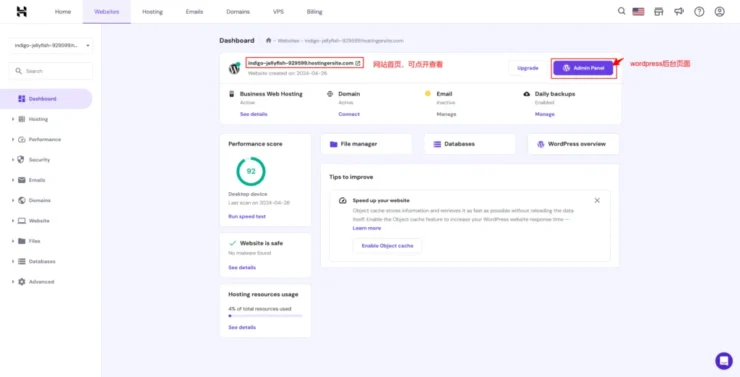The width and height of the screenshot is (740, 377).
Task: Click the WordPress overview logo icon
Action: (541, 144)
